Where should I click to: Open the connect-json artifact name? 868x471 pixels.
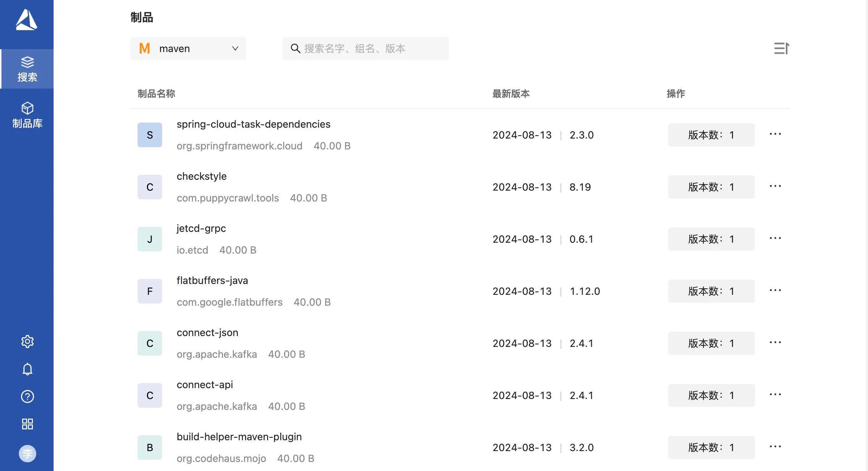click(x=207, y=333)
